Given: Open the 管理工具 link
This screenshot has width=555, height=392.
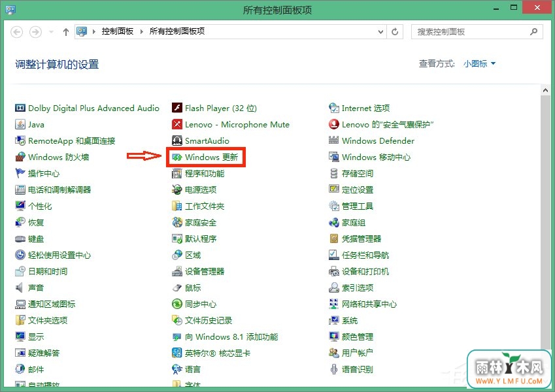Looking at the screenshot, I should [358, 206].
